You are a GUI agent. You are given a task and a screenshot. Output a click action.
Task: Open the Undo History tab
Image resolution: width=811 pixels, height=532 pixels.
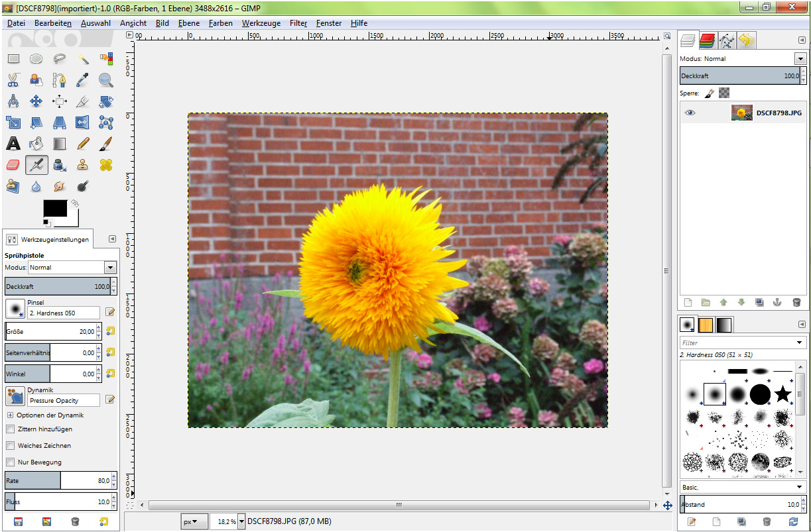pyautogui.click(x=746, y=40)
